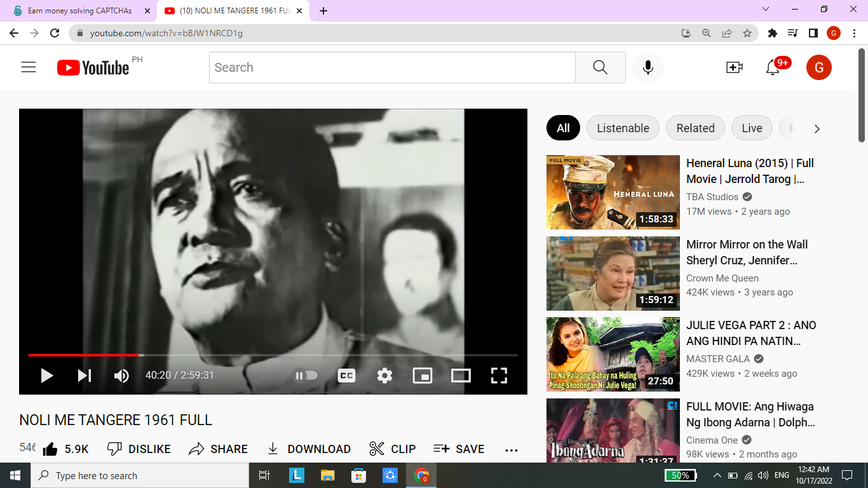Open the Windows notification center

(846, 475)
